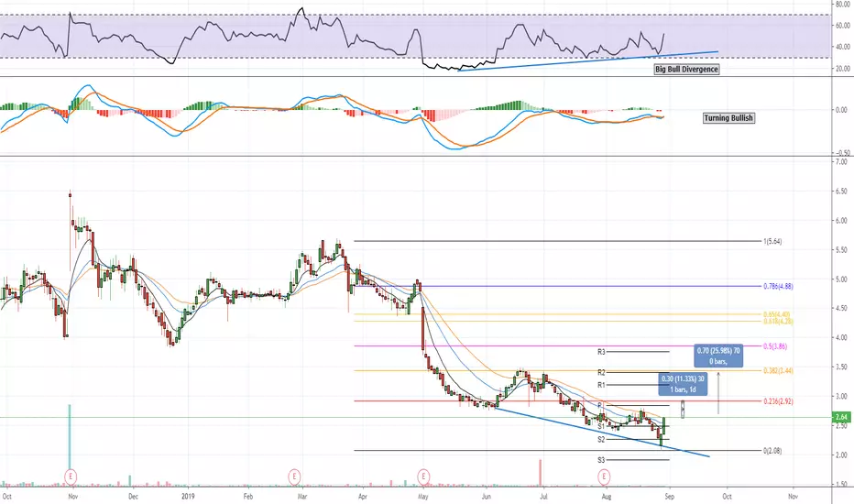Select the 0.70 (25.98%) measurement box
Screen dimensions: 854x504
pyautogui.click(x=718, y=356)
